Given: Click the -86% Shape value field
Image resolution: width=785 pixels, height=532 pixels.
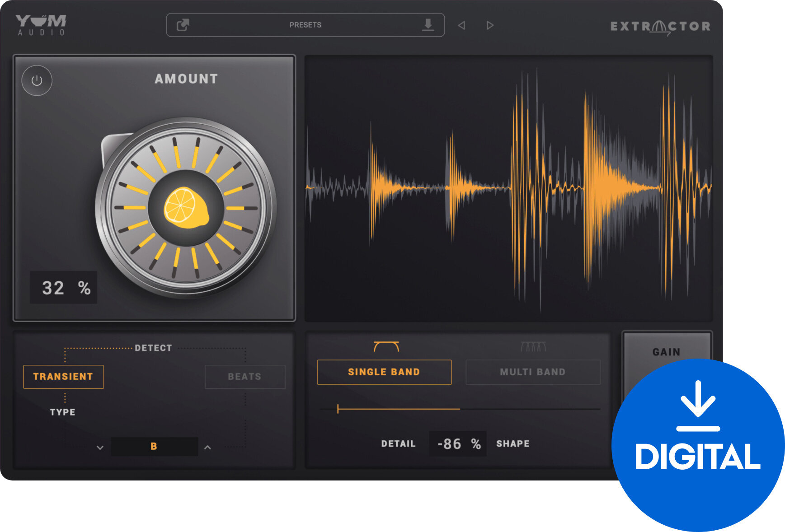Looking at the screenshot, I should pos(457,443).
